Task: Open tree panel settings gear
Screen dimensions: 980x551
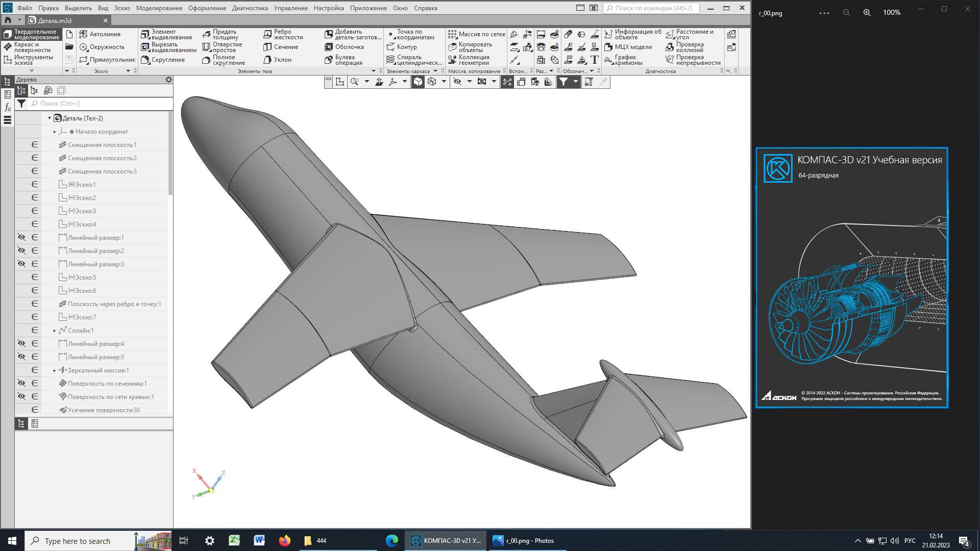Action: [x=168, y=80]
